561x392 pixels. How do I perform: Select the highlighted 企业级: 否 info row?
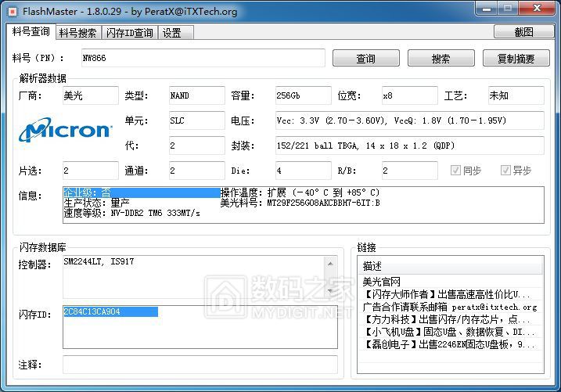click(x=142, y=192)
